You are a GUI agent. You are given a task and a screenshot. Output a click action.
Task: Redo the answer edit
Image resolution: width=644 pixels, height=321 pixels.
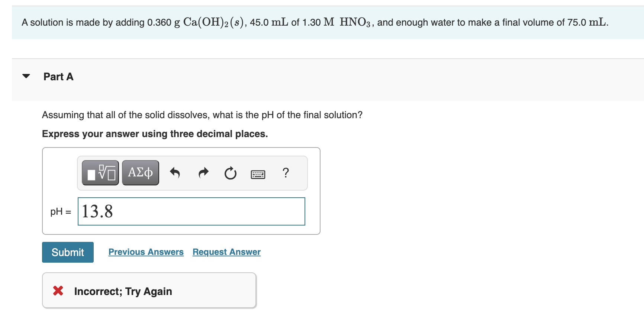[x=203, y=172]
